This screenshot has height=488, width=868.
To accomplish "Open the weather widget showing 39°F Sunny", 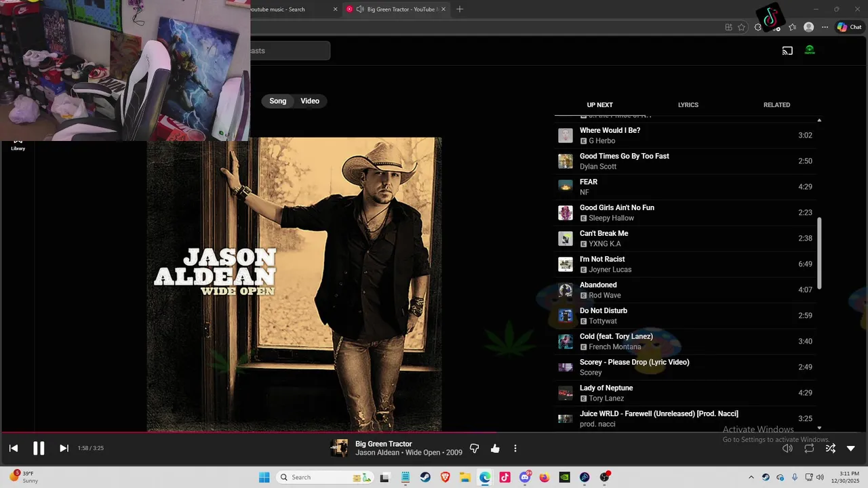I will click(23, 477).
